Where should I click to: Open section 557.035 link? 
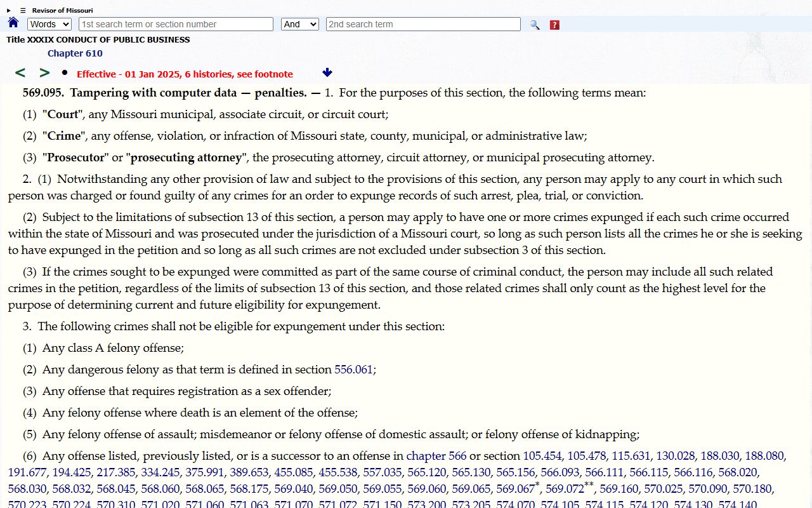click(383, 472)
